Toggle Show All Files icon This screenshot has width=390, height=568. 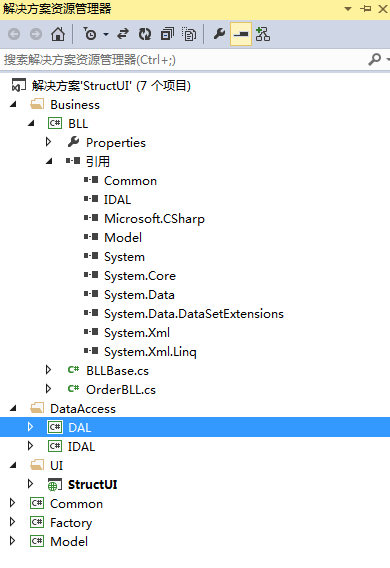point(189,34)
